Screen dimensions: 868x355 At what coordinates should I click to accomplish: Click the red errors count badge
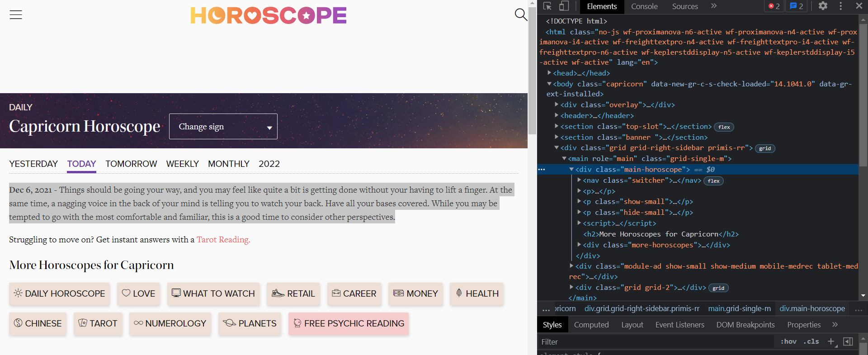tap(774, 6)
